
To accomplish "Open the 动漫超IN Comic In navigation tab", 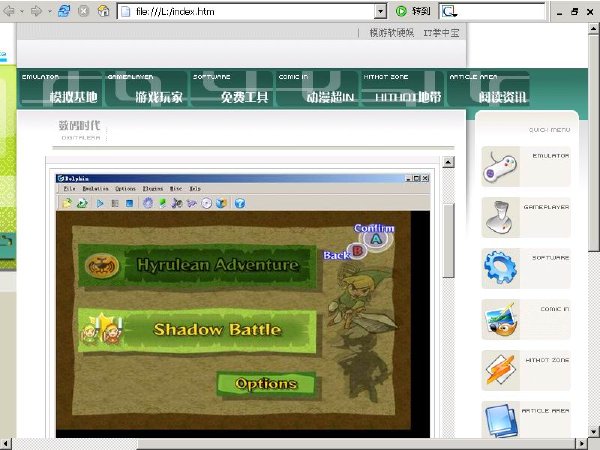I will 318,88.
